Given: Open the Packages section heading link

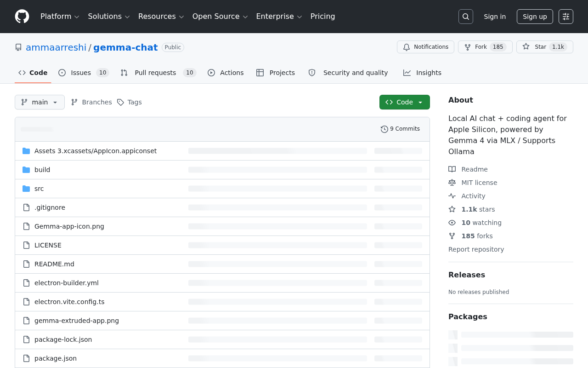Looking at the screenshot, I should pos(468,316).
